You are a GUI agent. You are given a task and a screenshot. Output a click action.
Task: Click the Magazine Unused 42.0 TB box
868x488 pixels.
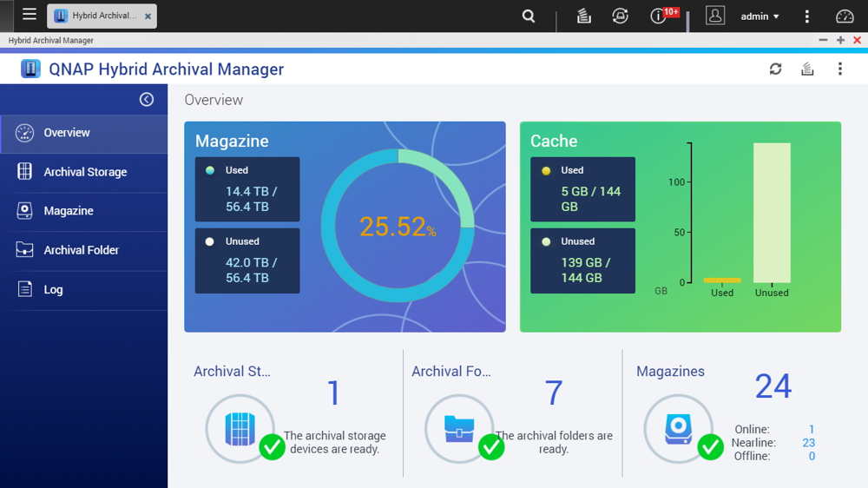(x=247, y=260)
